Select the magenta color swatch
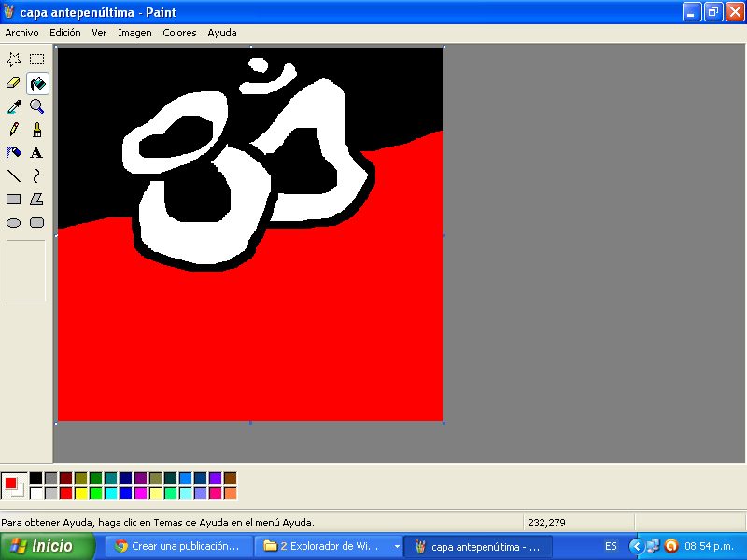The height and width of the screenshot is (560, 747). 141,494
